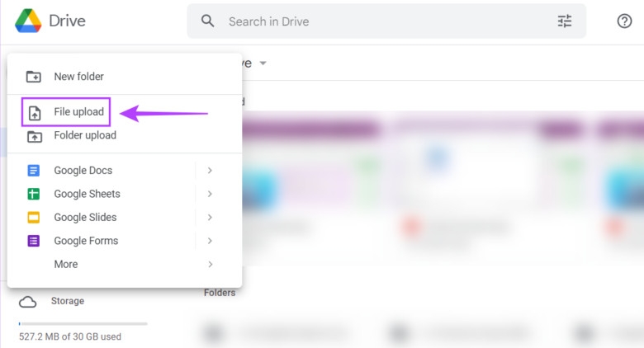
Task: Open the Help question mark icon
Action: (624, 21)
